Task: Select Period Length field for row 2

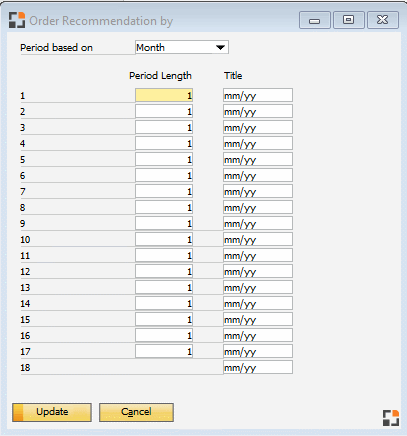Action: point(164,111)
